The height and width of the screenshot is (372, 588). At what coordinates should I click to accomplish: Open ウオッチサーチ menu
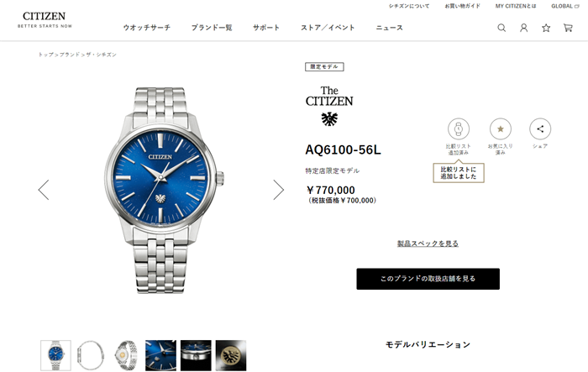147,28
